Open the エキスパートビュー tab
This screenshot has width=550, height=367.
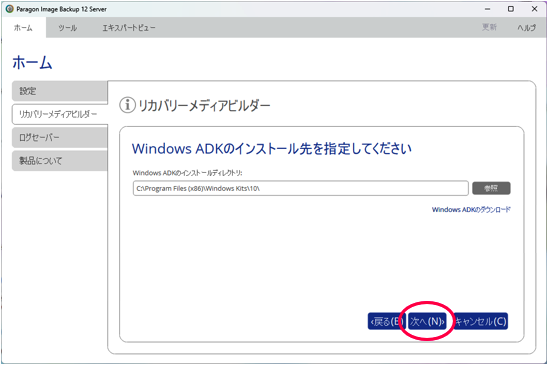pos(129,28)
